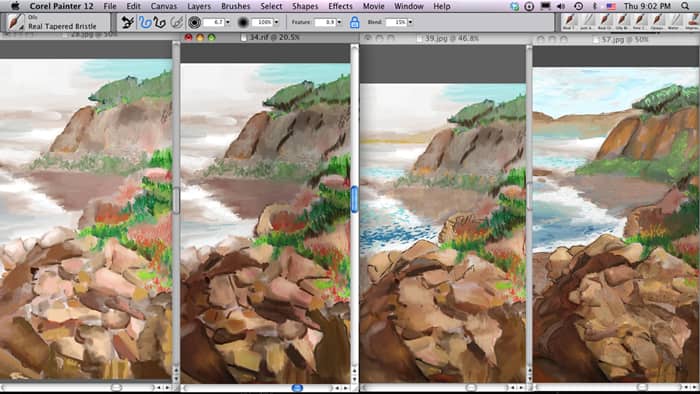This screenshot has width=700, height=394.
Task: Open the Layers menu
Action: 199,6
